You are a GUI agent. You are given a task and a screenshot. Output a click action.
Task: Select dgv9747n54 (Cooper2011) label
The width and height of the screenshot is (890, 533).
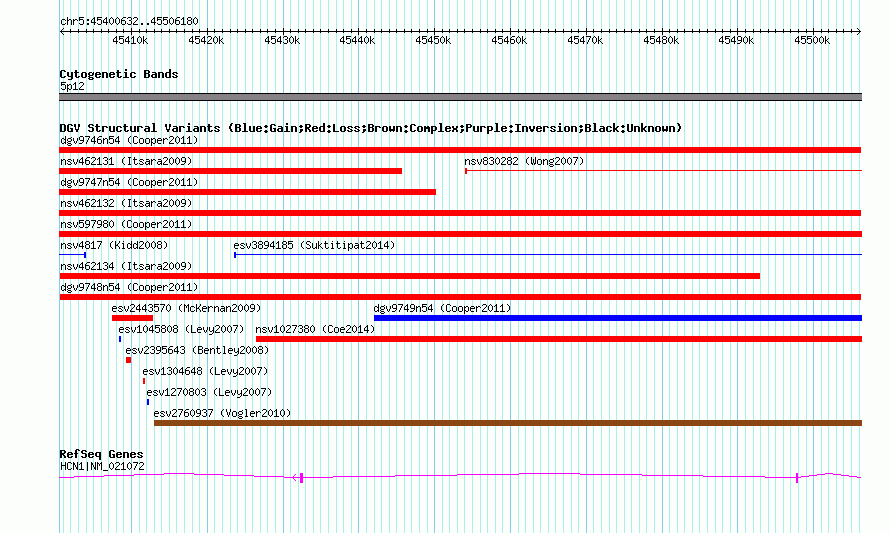pos(129,182)
